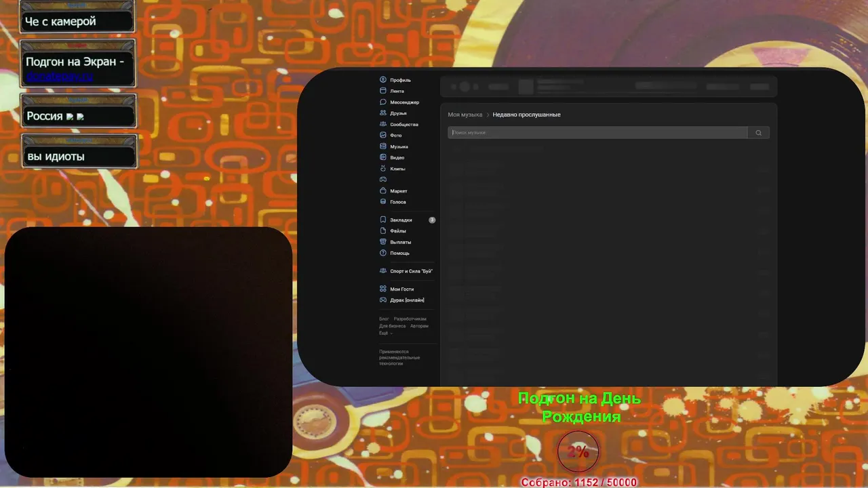Focus the Поиск музыки search field
Screen dimensions: 868x488
pyautogui.click(x=597, y=133)
